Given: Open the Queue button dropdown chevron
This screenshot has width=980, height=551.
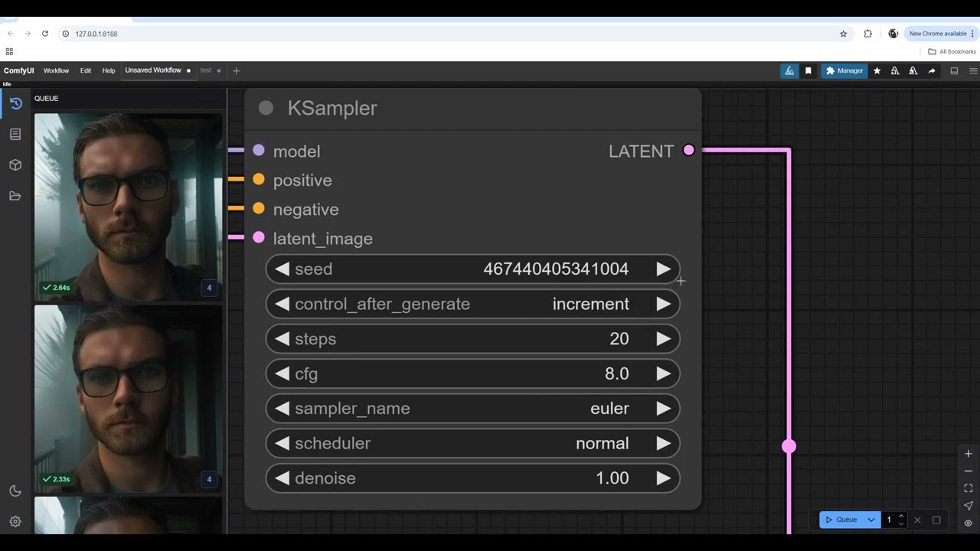Looking at the screenshot, I should click(871, 520).
